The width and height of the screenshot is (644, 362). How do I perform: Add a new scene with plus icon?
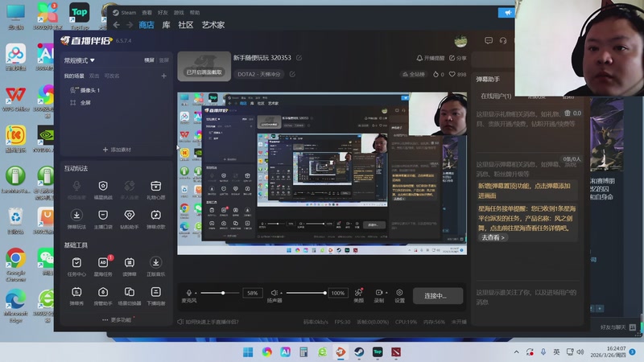pyautogui.click(x=164, y=76)
